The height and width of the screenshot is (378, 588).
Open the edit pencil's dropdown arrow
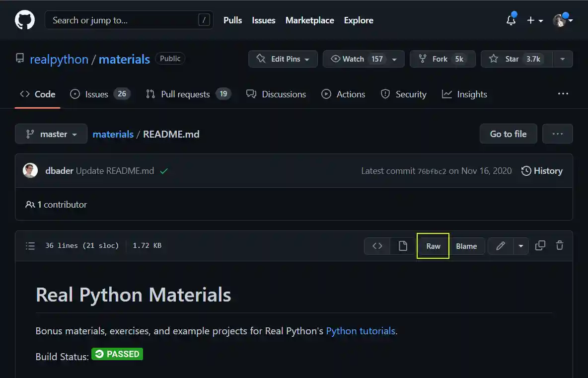520,245
